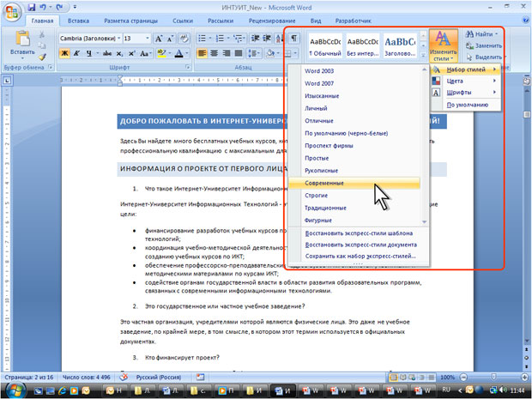Click the zoom out minus button

tap(463, 378)
